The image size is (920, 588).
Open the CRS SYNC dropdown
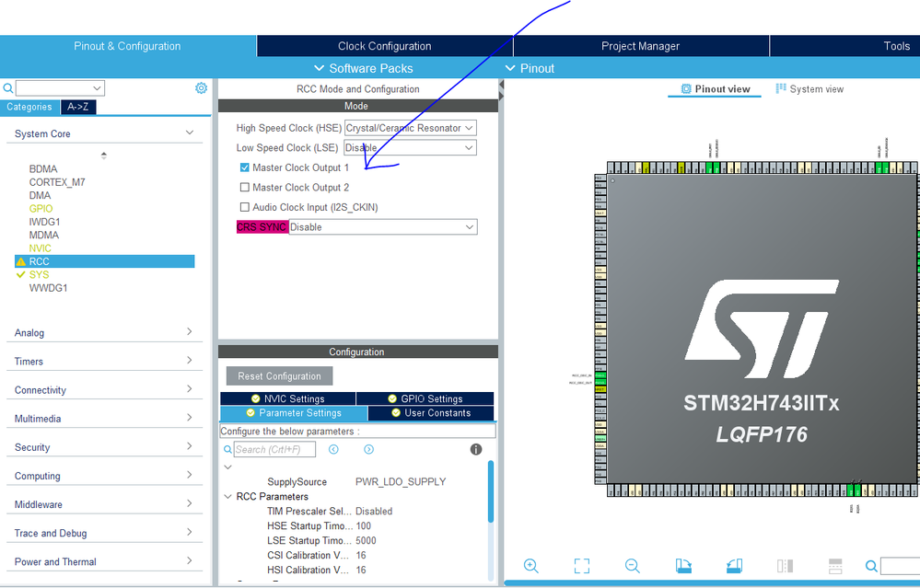(383, 227)
